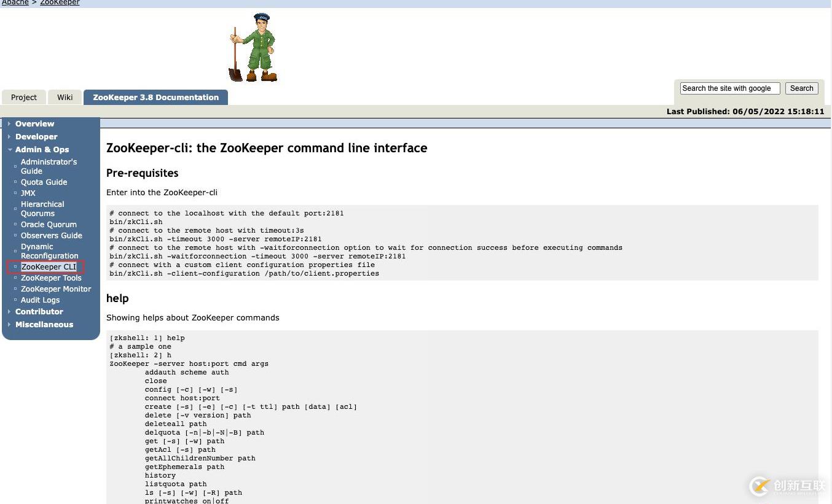832x504 pixels.
Task: Open the ZooKeeper Tools page
Action: point(51,278)
